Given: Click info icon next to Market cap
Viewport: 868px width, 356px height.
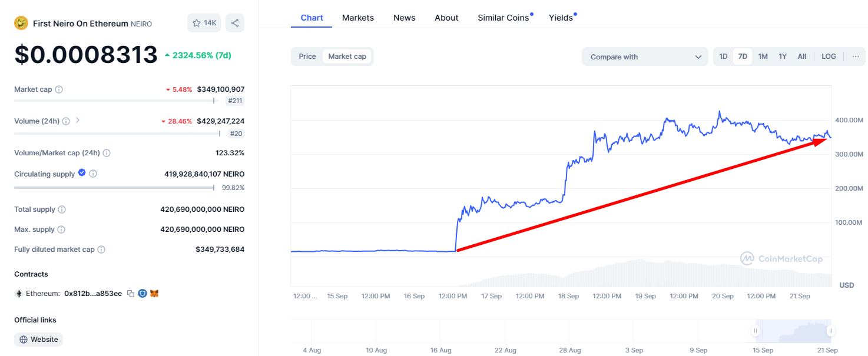Looking at the screenshot, I should pyautogui.click(x=59, y=89).
